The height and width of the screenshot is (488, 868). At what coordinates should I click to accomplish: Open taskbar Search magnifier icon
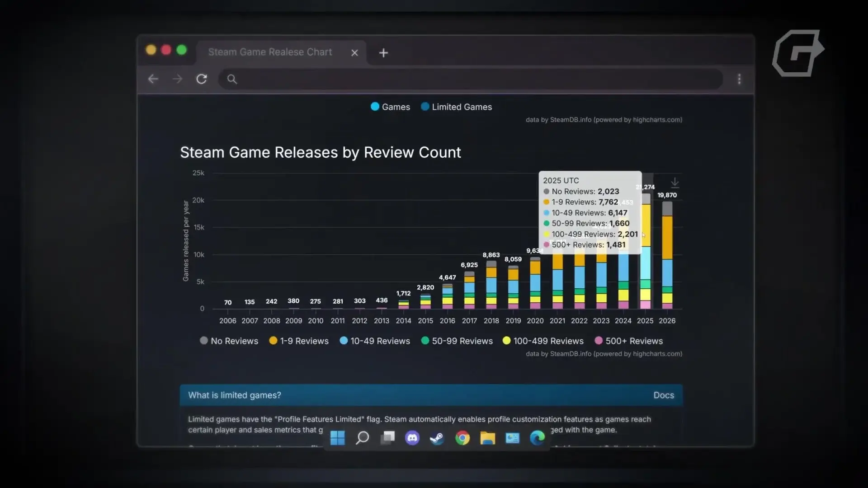[x=362, y=437]
